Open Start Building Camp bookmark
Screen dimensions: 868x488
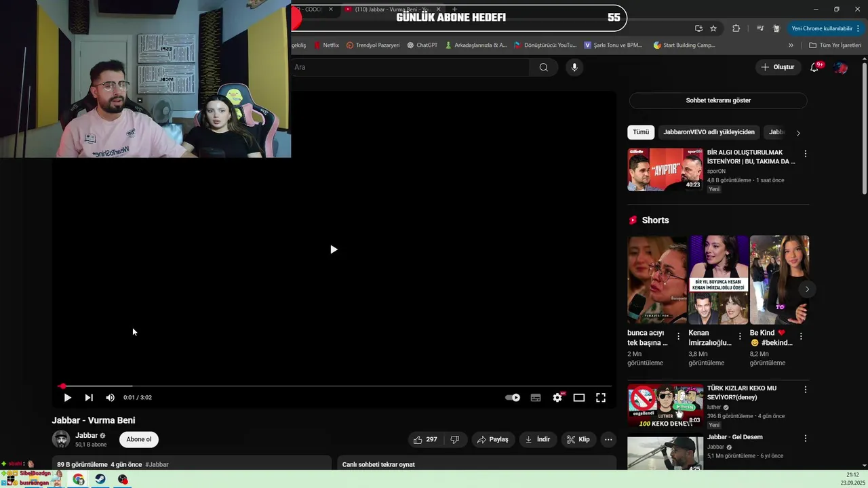tap(684, 45)
